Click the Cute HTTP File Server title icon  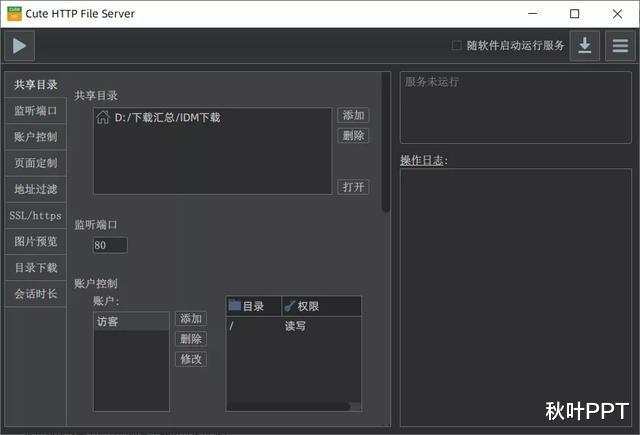pos(14,13)
